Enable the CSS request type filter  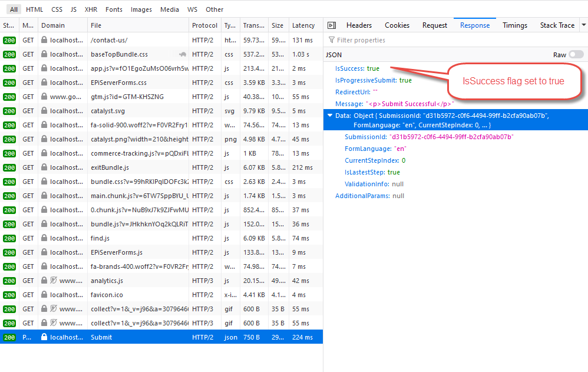click(57, 9)
